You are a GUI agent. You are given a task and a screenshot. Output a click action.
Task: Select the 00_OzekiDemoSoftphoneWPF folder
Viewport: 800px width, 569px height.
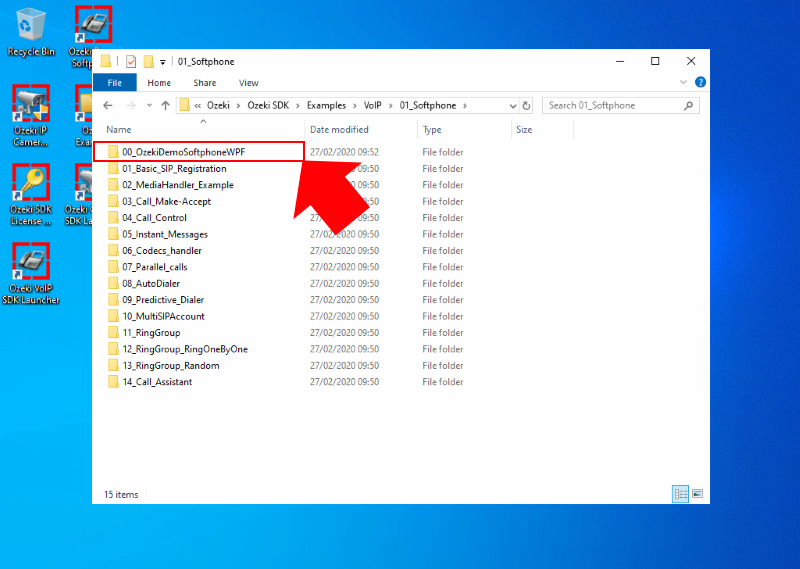click(x=183, y=152)
